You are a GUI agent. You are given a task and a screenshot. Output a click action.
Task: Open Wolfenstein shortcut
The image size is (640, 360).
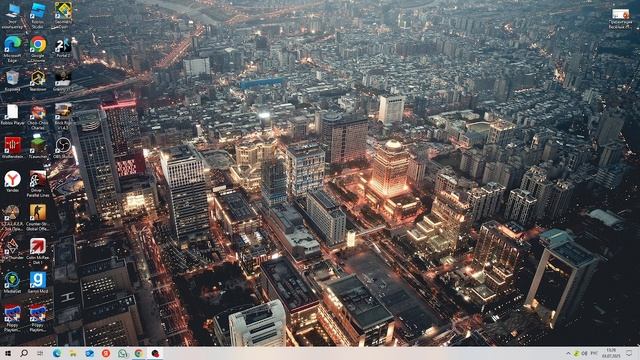pos(13,148)
